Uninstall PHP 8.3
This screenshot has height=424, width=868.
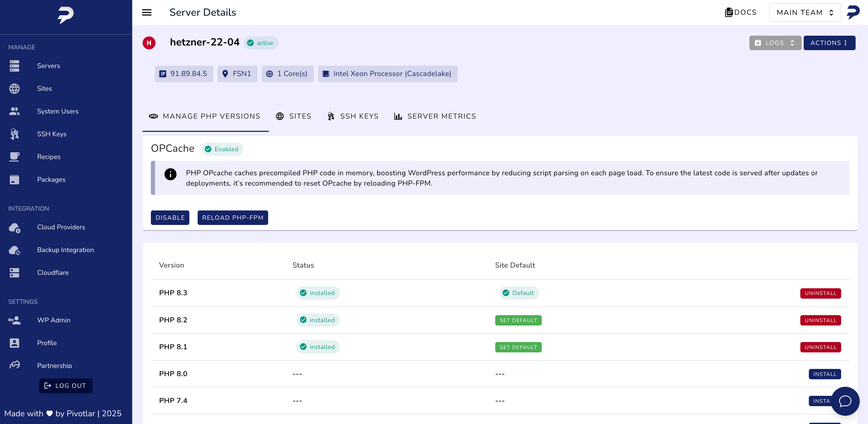pyautogui.click(x=820, y=293)
